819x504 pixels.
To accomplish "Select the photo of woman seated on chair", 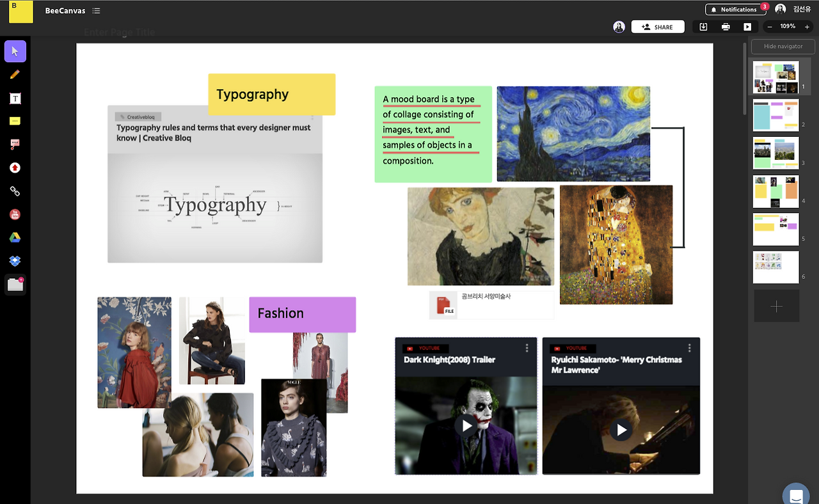I will 212,341.
